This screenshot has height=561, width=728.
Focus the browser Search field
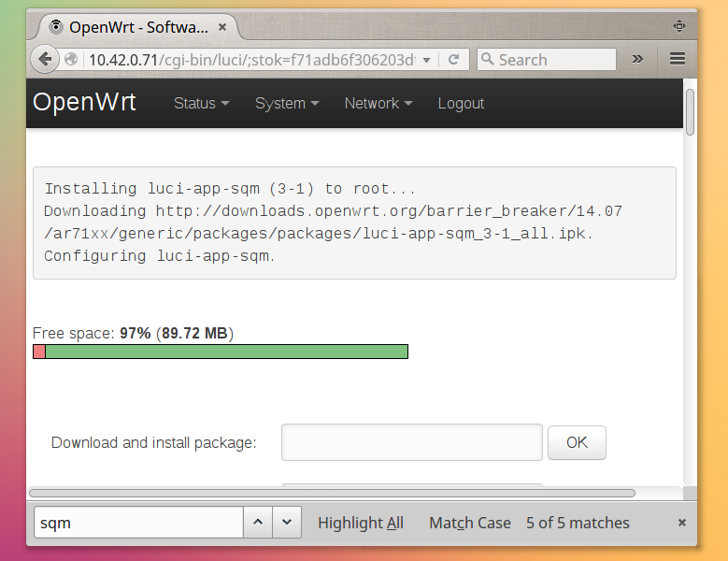tap(547, 60)
